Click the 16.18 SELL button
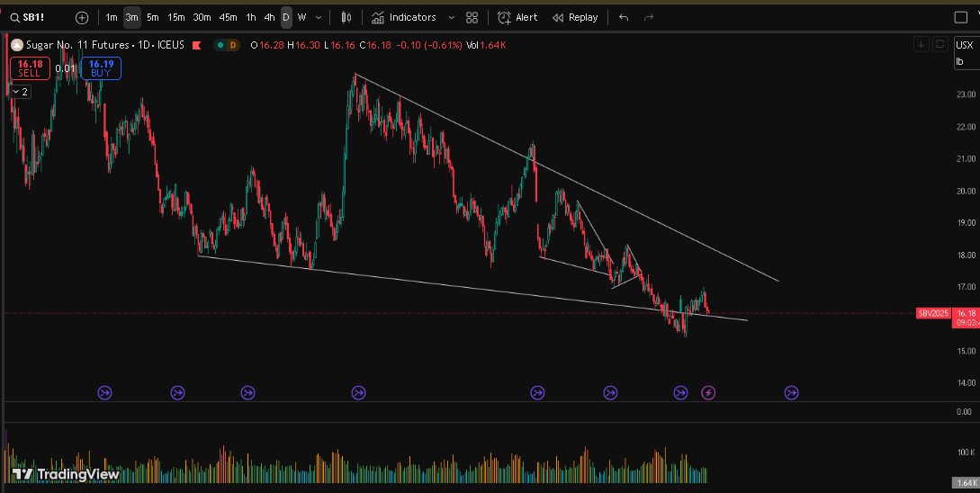Viewport: 980px width, 493px height. point(30,68)
